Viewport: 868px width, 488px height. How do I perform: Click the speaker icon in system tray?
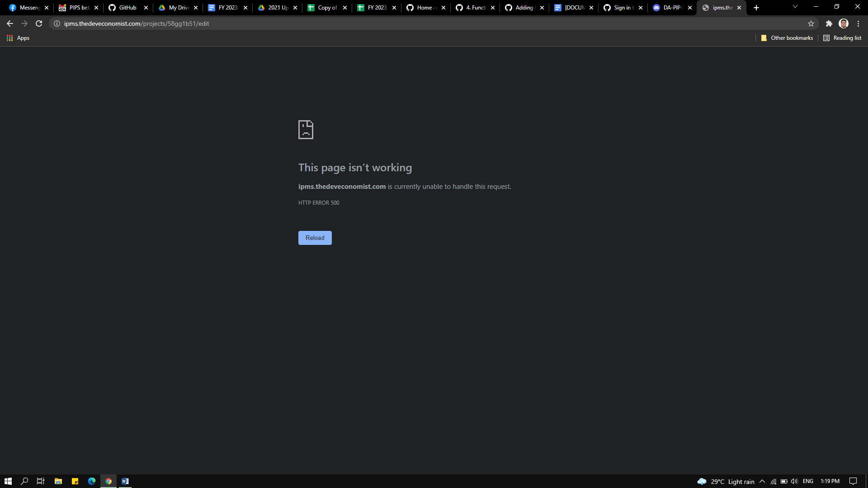795,481
